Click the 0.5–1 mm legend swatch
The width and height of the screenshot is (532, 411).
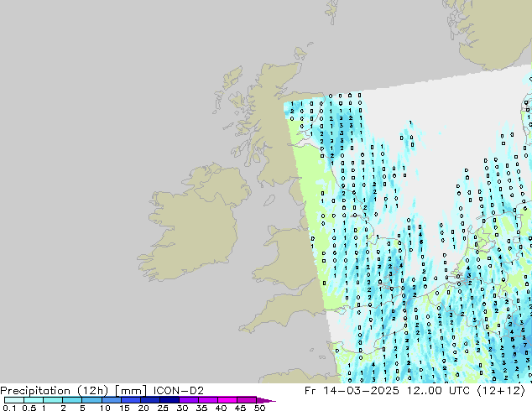pos(34,400)
